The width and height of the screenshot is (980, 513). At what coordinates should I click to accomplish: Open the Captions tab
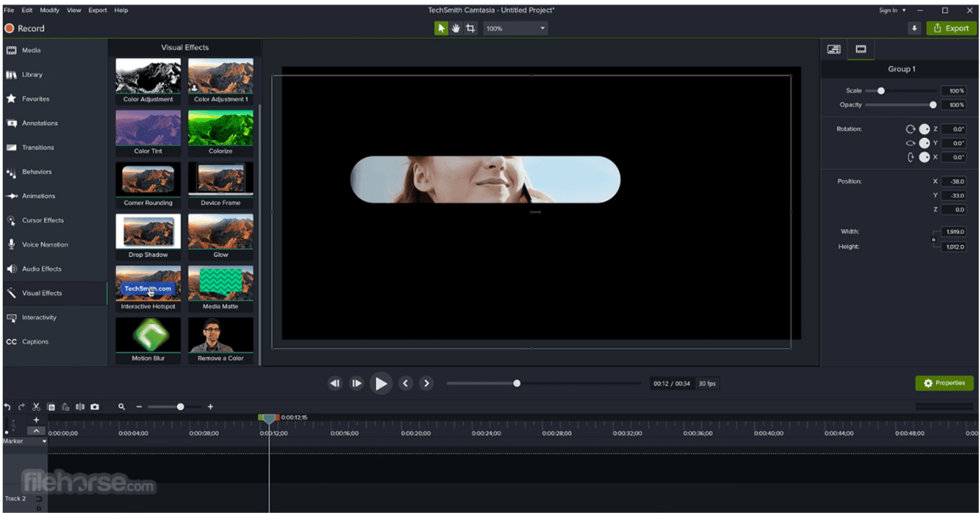[54, 342]
